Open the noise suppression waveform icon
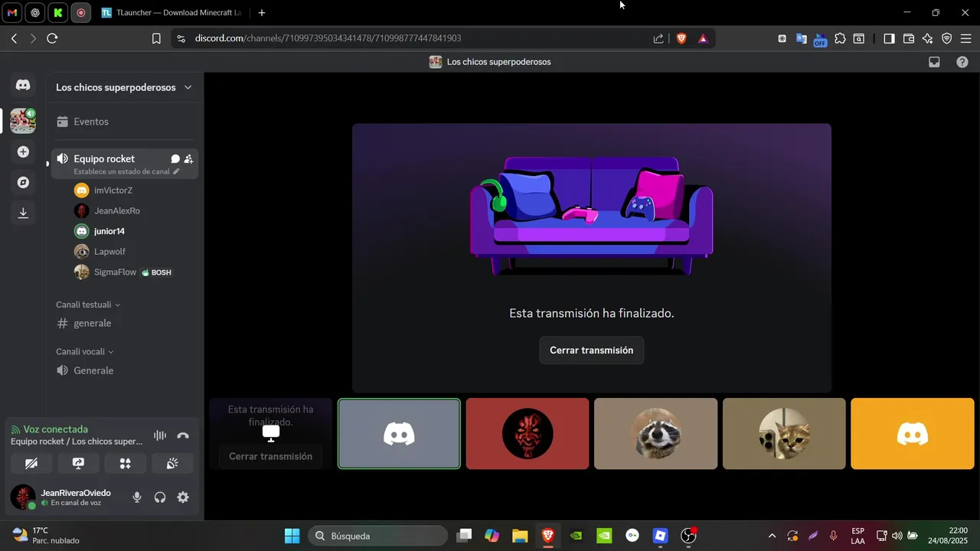 click(160, 435)
